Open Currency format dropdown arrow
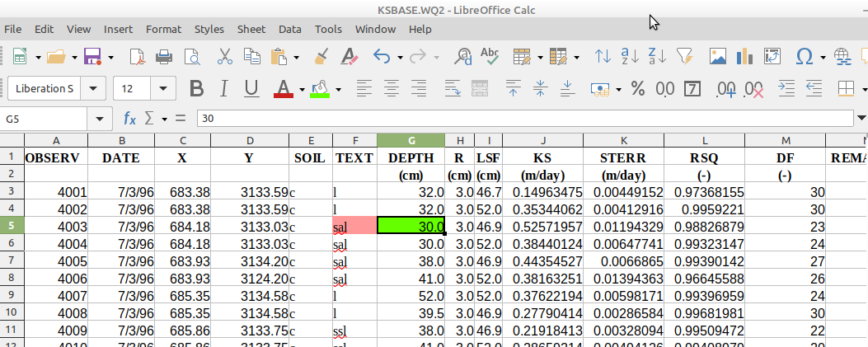This screenshot has height=347, width=868. point(618,89)
